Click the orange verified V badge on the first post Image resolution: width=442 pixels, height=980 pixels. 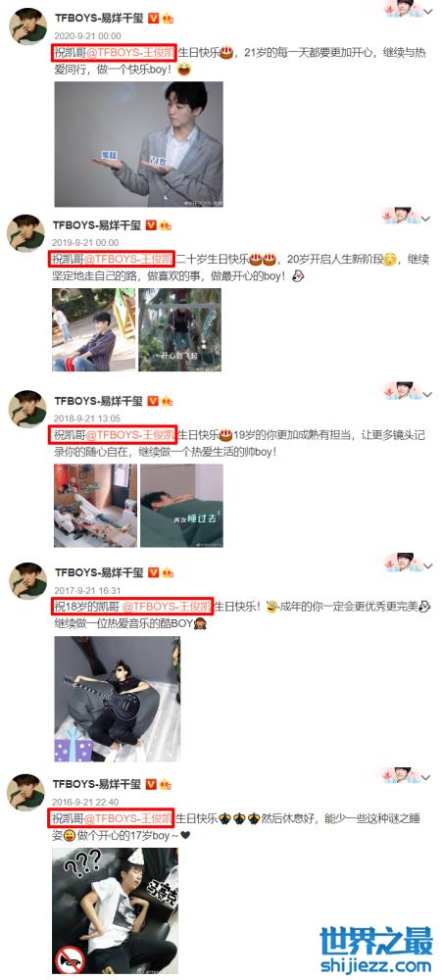154,19
